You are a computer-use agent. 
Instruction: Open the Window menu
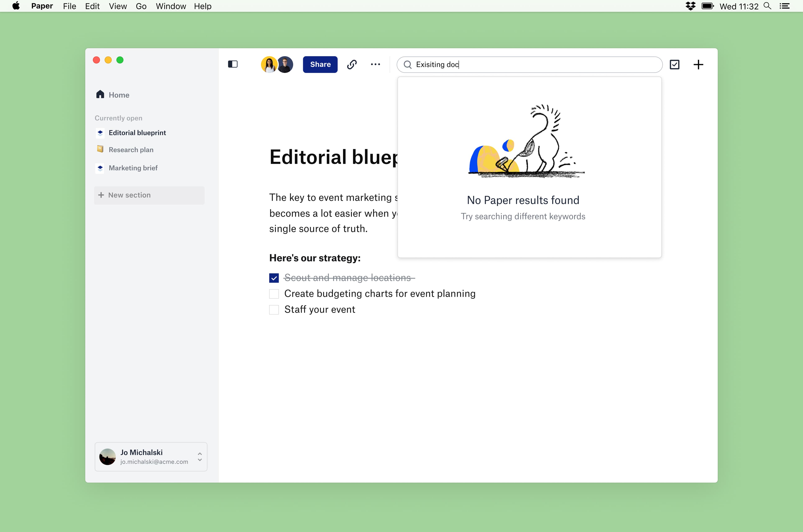[x=171, y=6]
